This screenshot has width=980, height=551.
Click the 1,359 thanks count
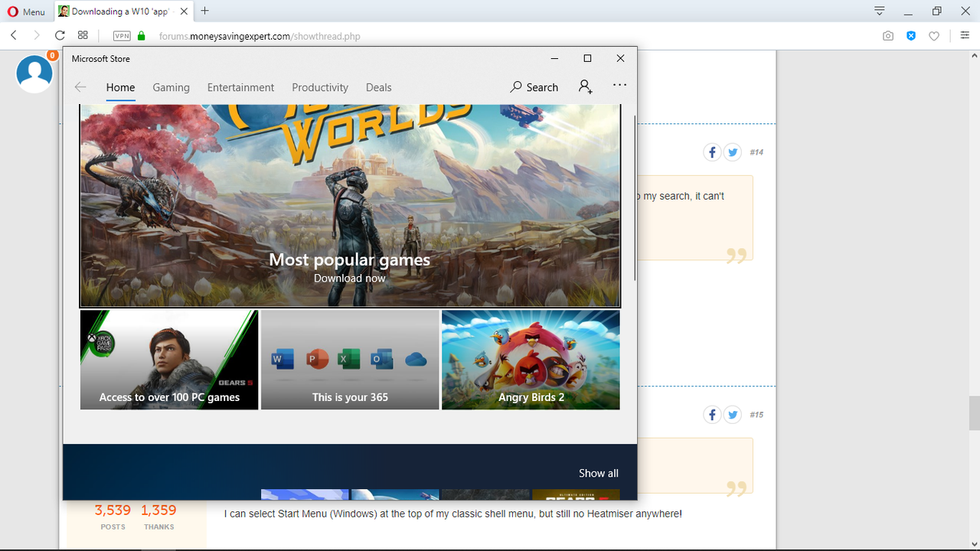[x=158, y=510]
